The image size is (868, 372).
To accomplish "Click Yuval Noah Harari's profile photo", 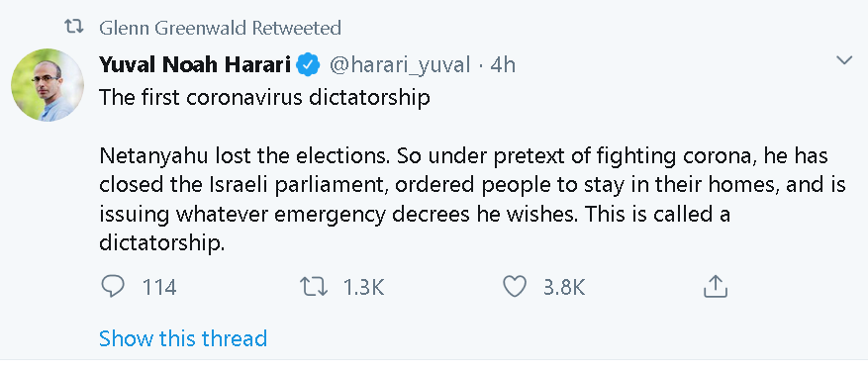I will pyautogui.click(x=48, y=85).
